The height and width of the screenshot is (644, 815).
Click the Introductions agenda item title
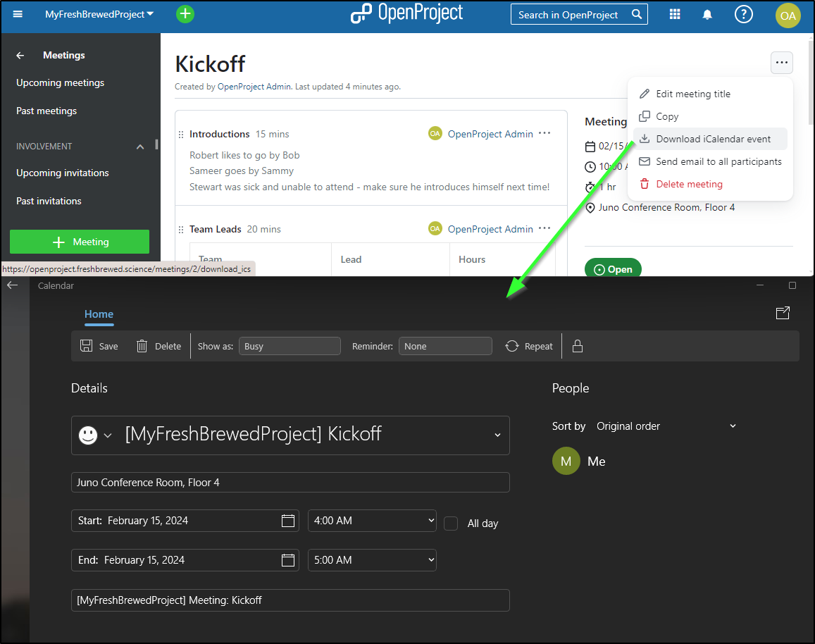(219, 134)
